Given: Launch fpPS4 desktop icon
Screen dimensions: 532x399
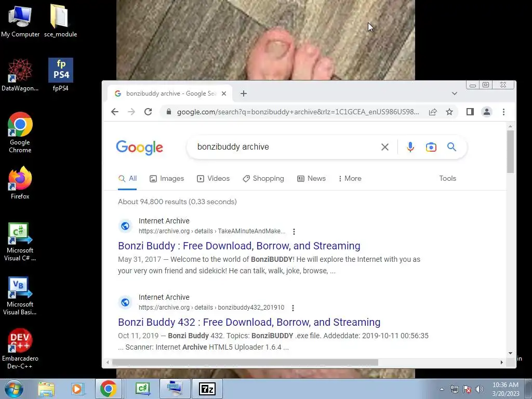Looking at the screenshot, I should coord(61,75).
